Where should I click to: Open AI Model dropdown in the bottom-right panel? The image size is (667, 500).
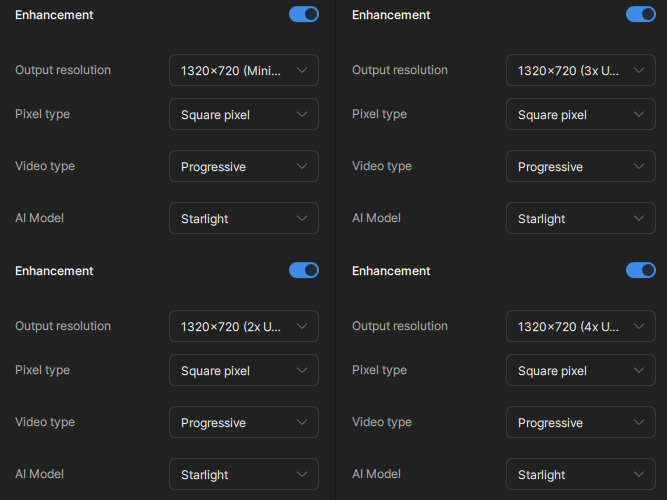(x=581, y=474)
